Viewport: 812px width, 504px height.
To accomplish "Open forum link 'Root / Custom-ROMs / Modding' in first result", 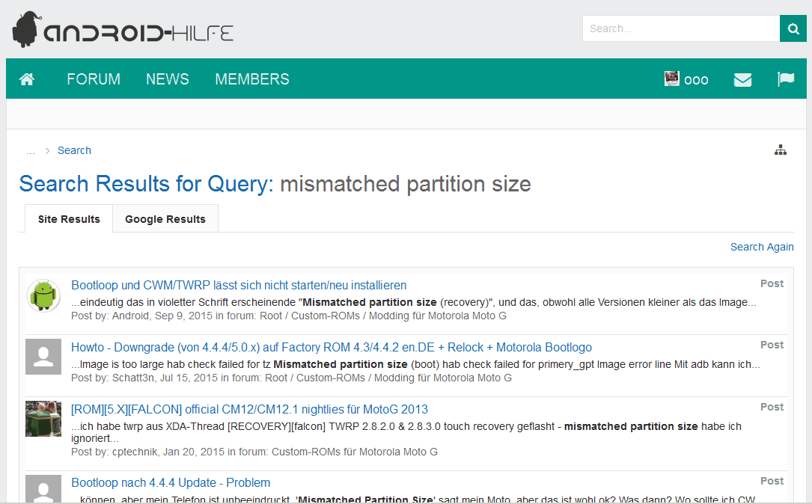I will 383,316.
